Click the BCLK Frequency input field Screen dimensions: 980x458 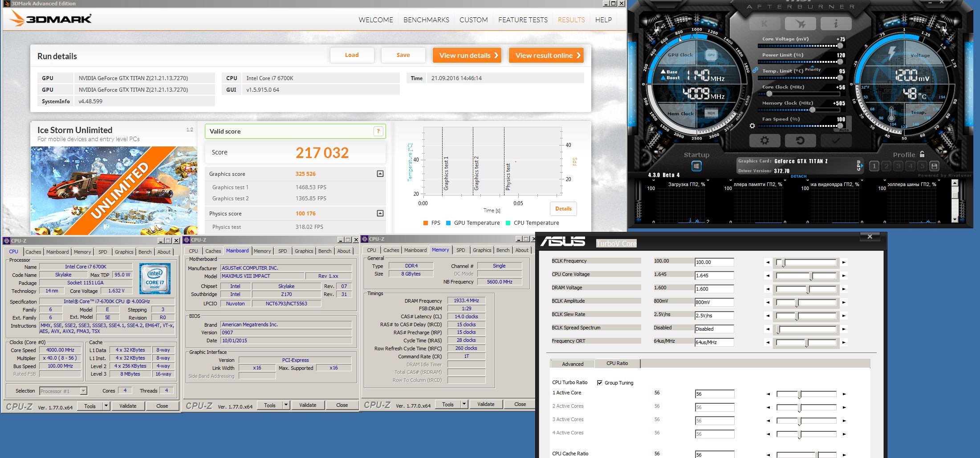714,262
